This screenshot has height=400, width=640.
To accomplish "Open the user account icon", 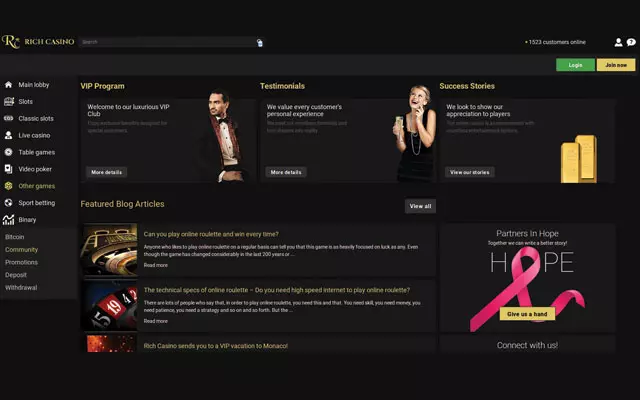I will click(x=618, y=42).
